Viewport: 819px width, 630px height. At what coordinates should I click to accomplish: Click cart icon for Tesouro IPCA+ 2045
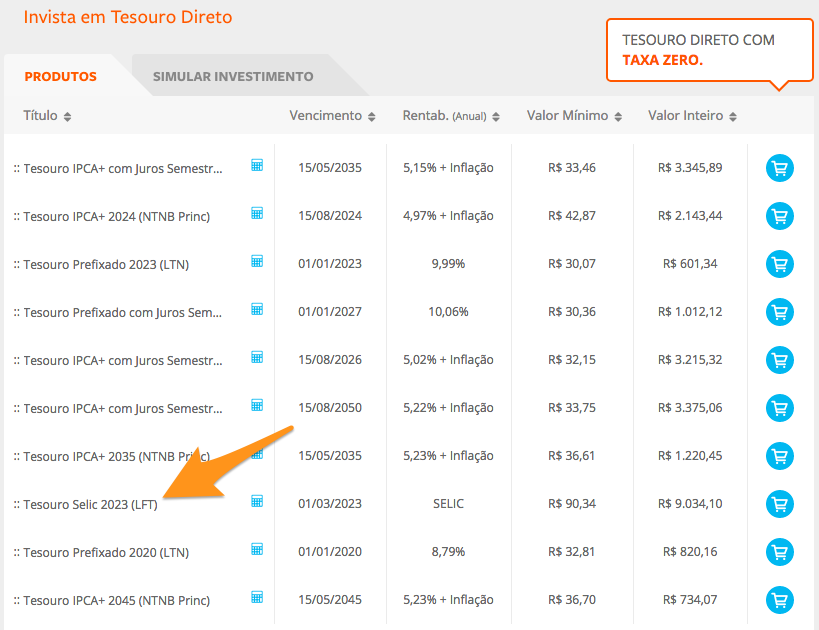click(x=779, y=600)
